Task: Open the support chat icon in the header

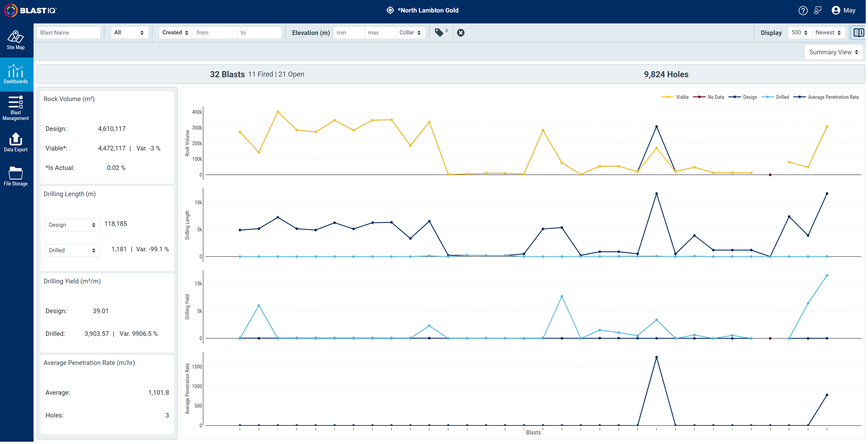Action: click(818, 10)
